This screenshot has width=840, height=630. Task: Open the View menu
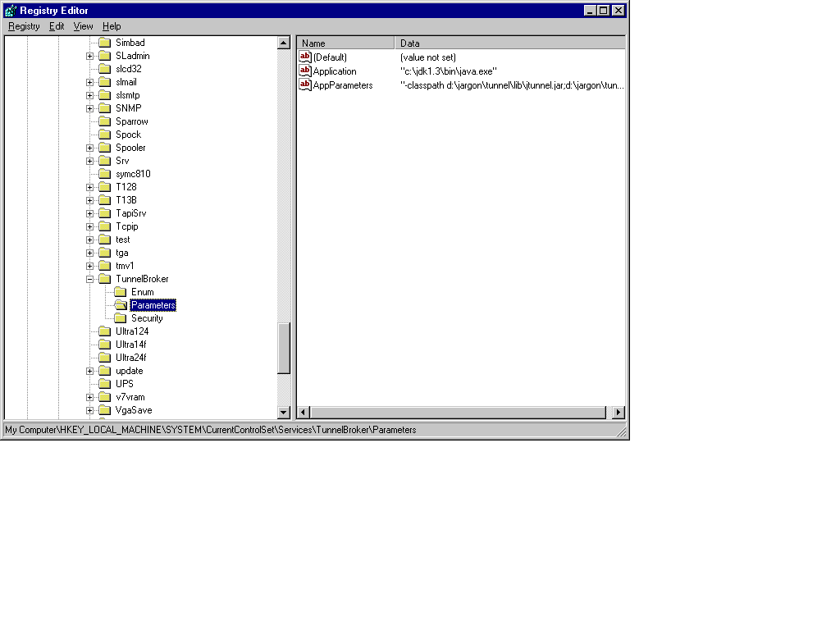click(x=83, y=26)
